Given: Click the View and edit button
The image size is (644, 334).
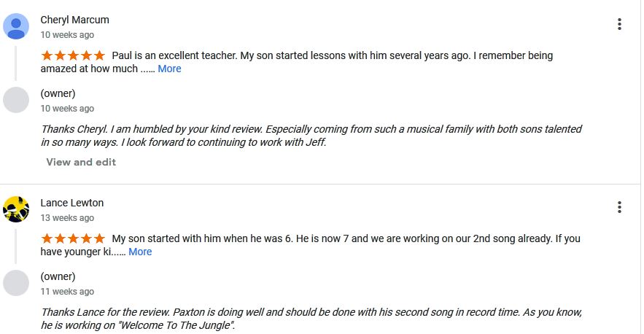Looking at the screenshot, I should tap(81, 162).
